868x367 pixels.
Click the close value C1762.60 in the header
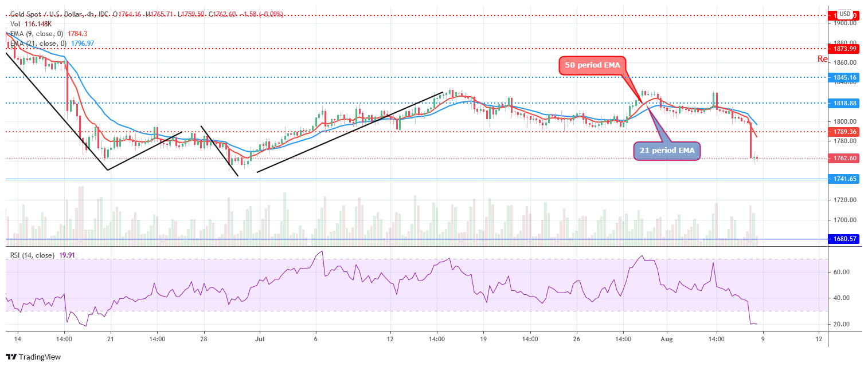tap(222, 14)
